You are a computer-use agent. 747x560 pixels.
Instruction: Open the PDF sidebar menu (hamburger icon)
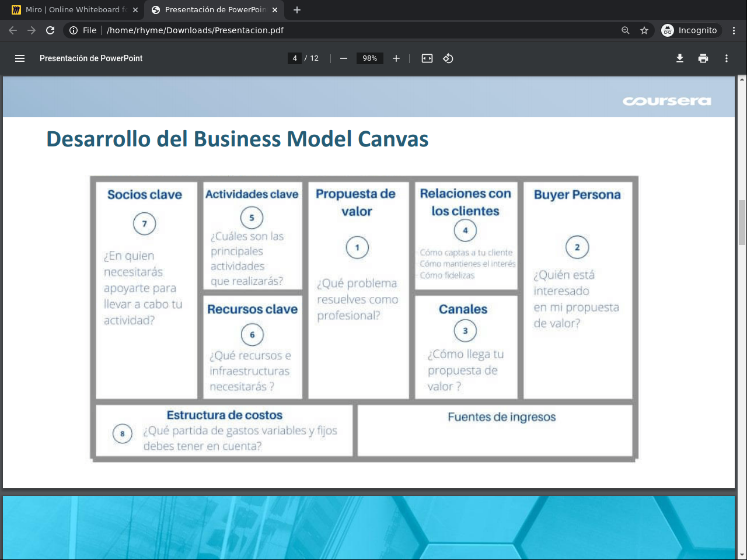(x=20, y=58)
